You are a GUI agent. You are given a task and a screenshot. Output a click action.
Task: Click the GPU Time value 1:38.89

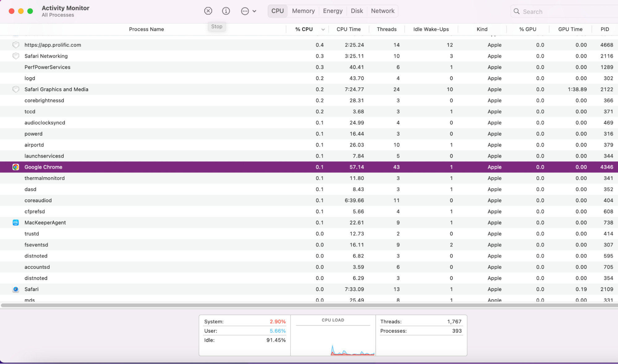pos(577,89)
